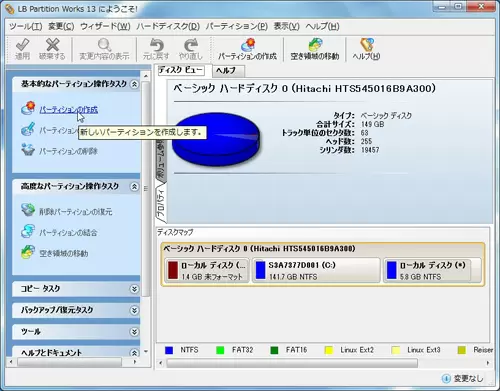
Task: Expand the コピー タスク section
Action: click(x=134, y=289)
